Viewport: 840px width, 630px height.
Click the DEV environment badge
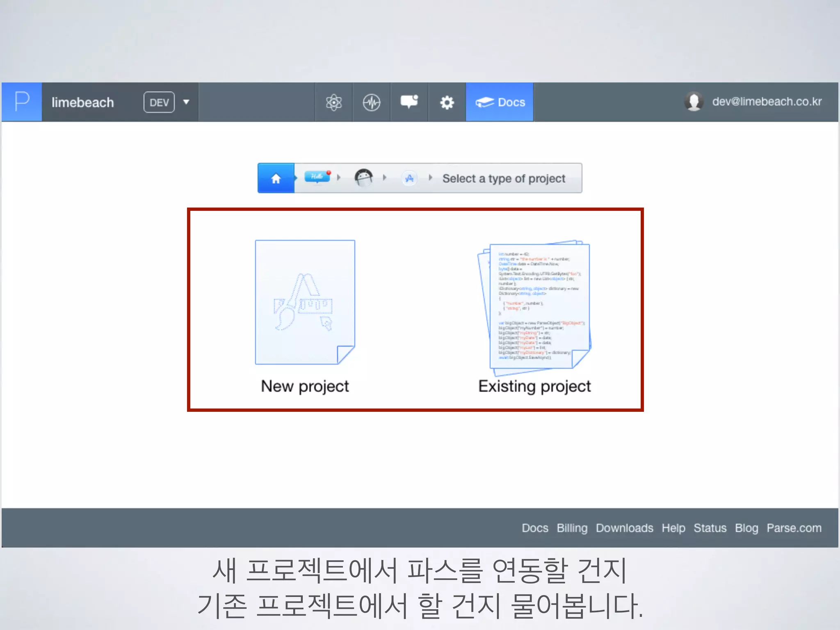tap(159, 102)
